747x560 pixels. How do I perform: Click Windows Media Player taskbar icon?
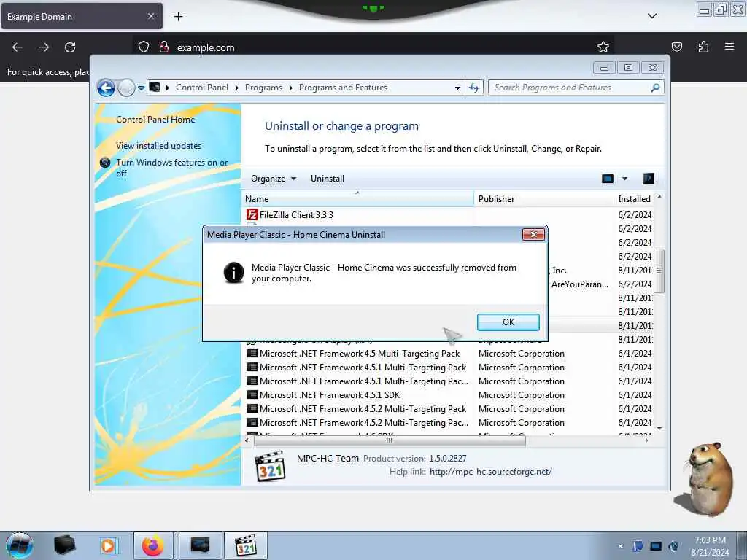[108, 545]
